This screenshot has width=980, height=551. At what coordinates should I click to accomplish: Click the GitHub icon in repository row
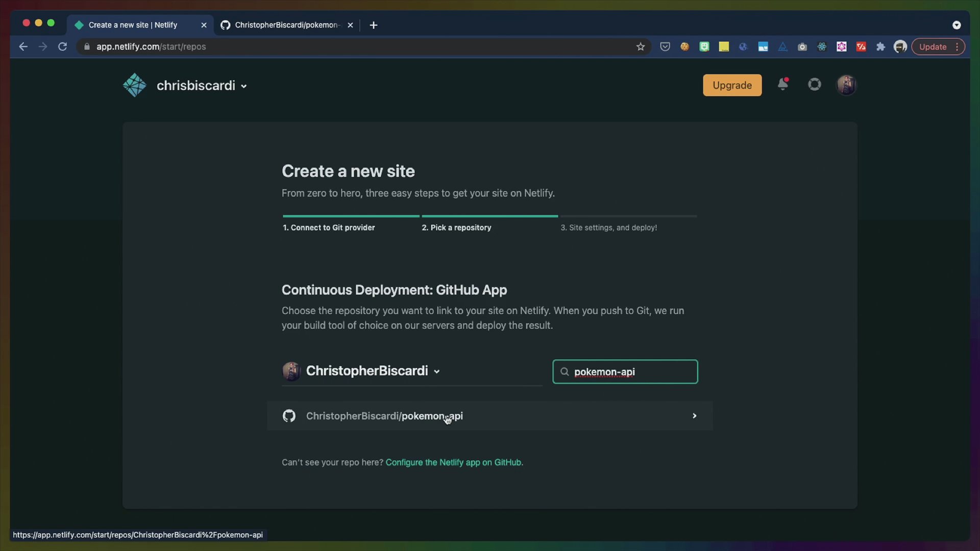pyautogui.click(x=289, y=416)
